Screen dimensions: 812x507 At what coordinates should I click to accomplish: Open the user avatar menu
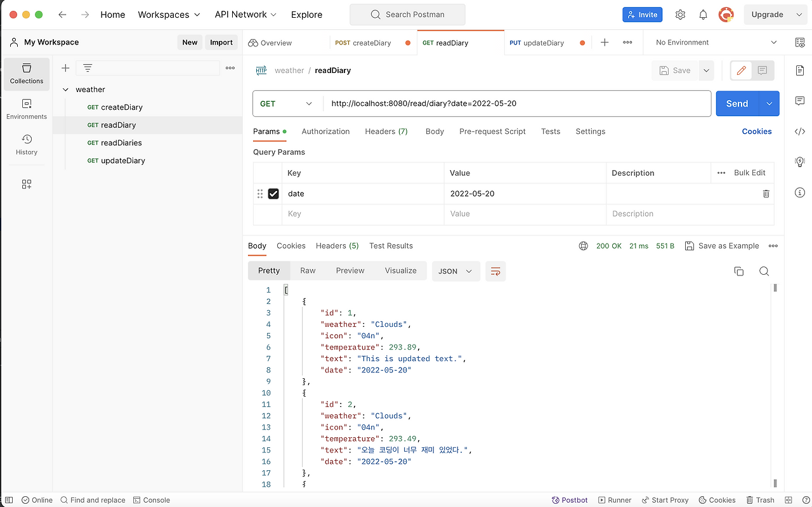[x=726, y=15]
